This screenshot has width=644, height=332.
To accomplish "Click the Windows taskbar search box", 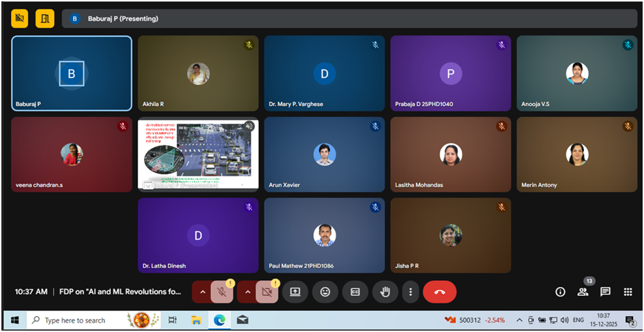I will point(75,320).
